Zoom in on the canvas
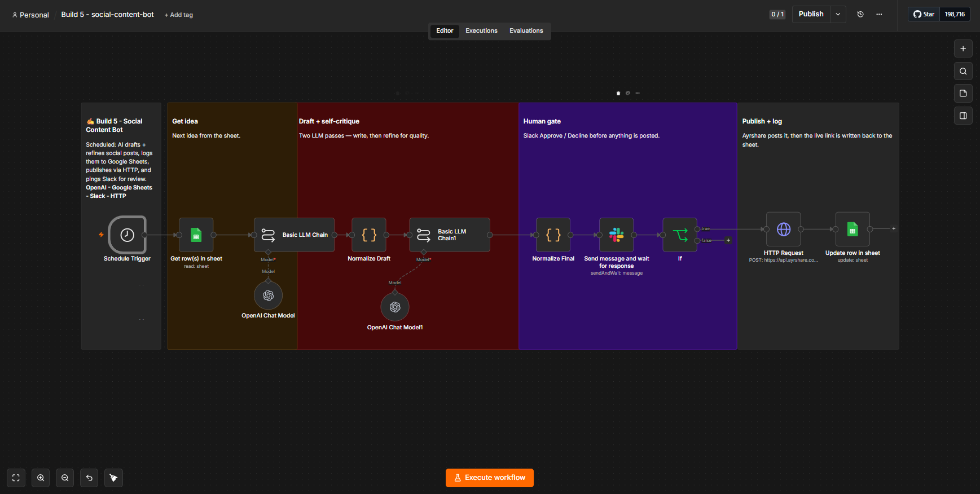 point(41,478)
